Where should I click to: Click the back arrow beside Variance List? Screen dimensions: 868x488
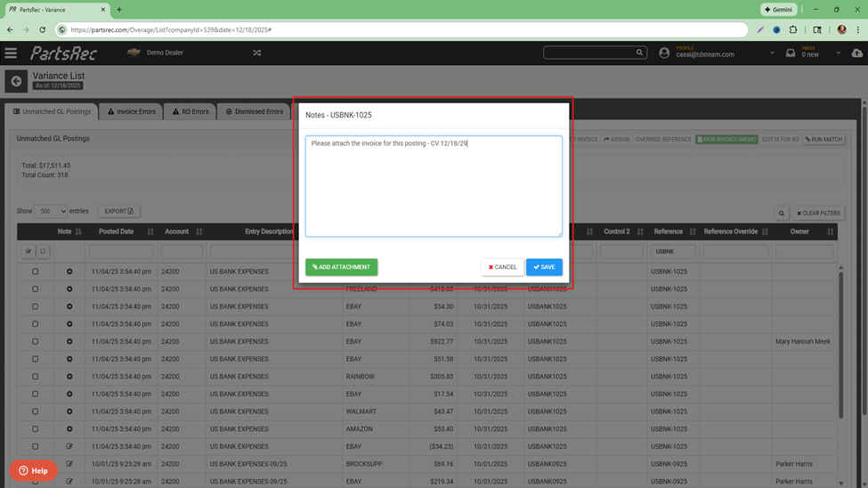[x=16, y=81]
